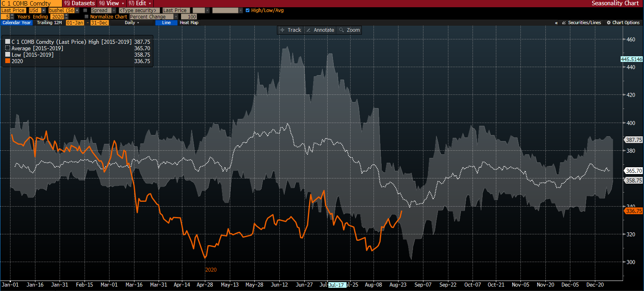Click the Seasonality Chart title text

pyautogui.click(x=615, y=3)
